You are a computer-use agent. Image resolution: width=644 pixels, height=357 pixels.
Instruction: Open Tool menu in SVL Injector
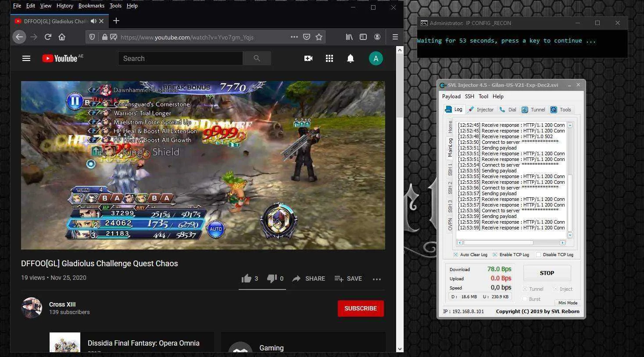pyautogui.click(x=483, y=96)
